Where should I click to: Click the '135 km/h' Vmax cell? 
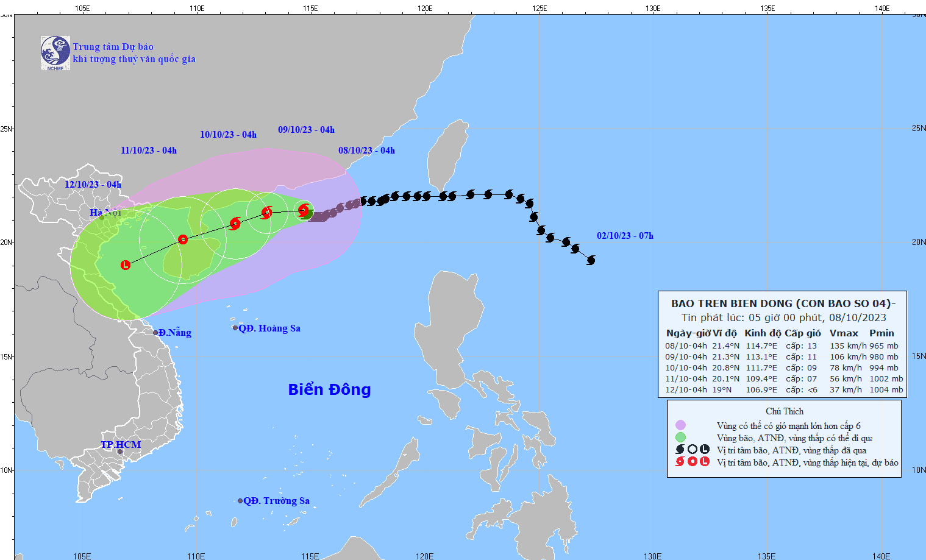coord(848,346)
